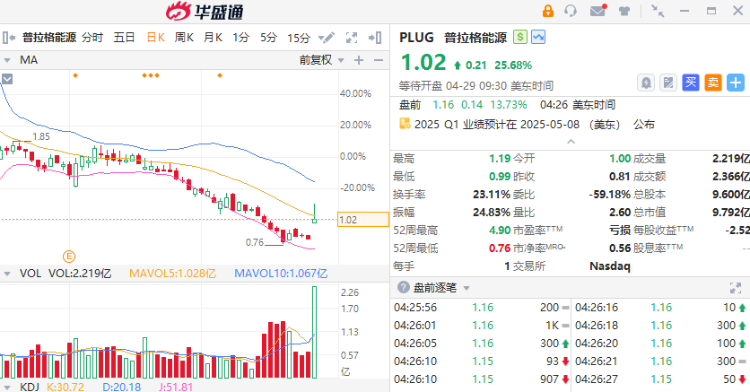Expand the pre-market ticks panel
The width and height of the screenshot is (750, 392).
click(735, 288)
